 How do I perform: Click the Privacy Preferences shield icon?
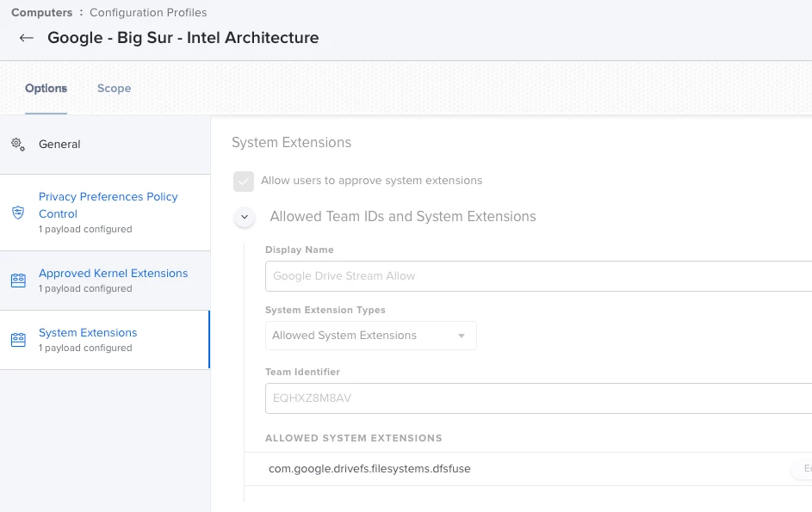[18, 213]
